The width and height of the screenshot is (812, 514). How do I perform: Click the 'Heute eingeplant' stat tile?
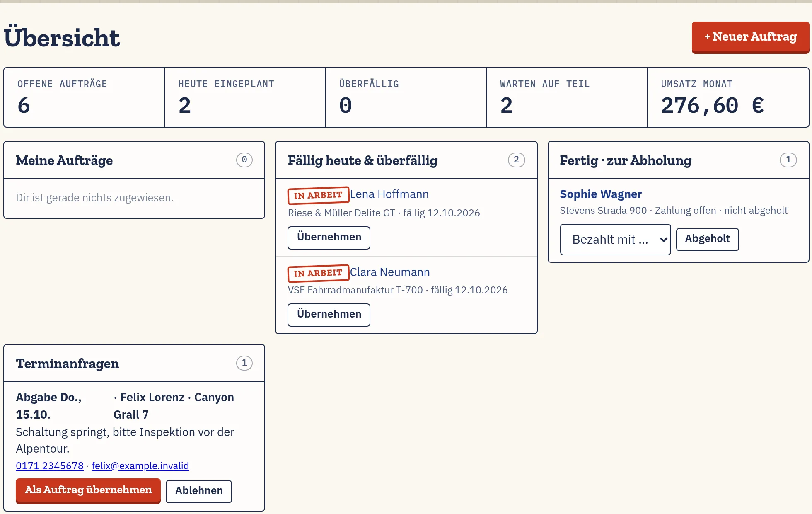click(x=245, y=97)
